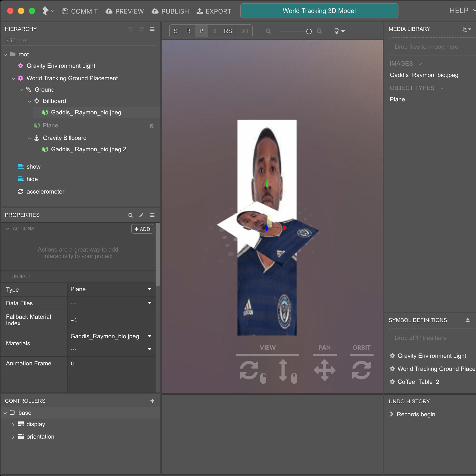Viewport: 476px width, 476px height.
Task: Select the Orbit control below the viewport
Action: point(361,369)
